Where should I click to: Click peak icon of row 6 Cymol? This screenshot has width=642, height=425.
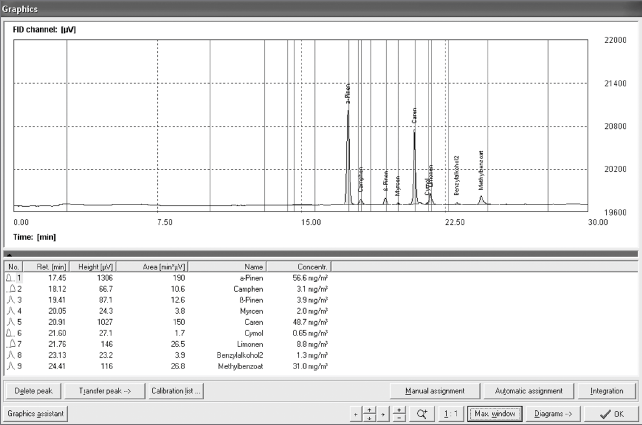pyautogui.click(x=10, y=333)
